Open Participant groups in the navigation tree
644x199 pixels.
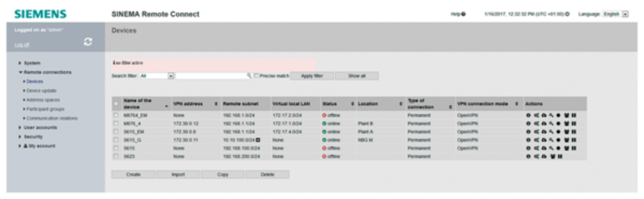(45, 109)
